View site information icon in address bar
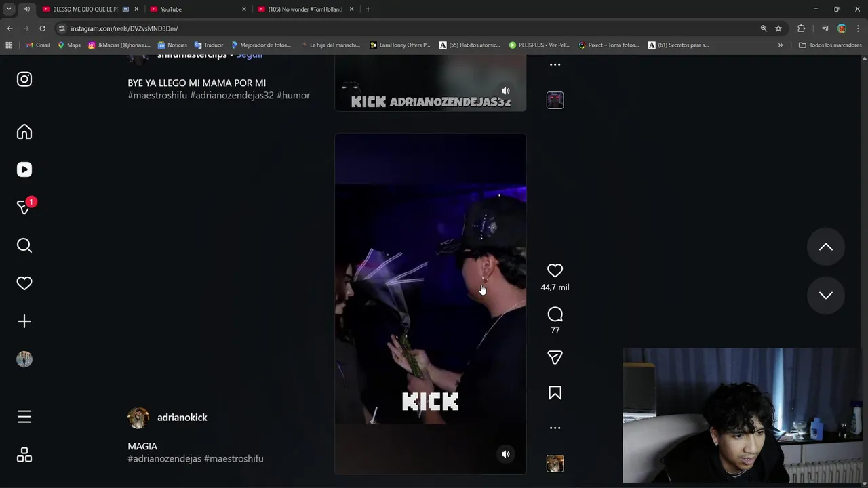 [x=62, y=28]
